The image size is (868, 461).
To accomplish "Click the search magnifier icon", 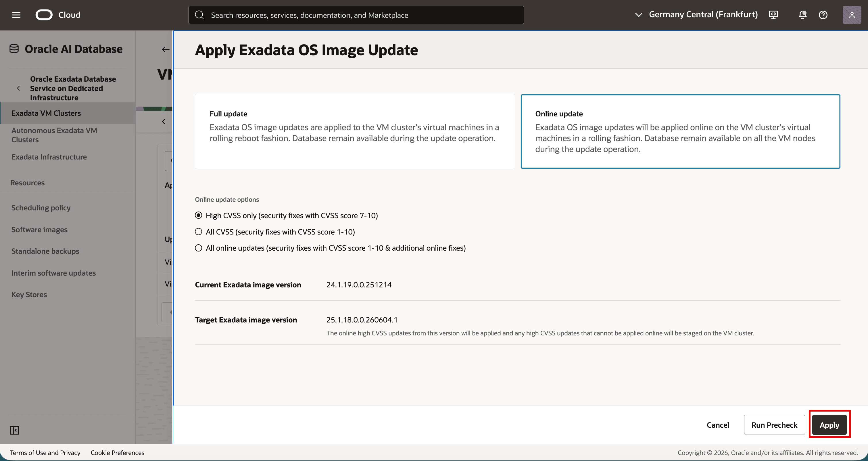I will point(199,15).
